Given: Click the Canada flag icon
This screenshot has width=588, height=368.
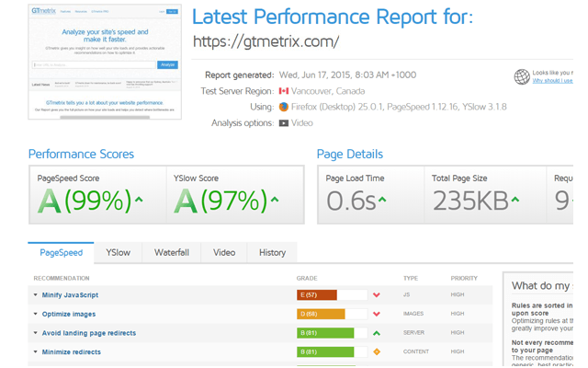Looking at the screenshot, I should pyautogui.click(x=284, y=91).
